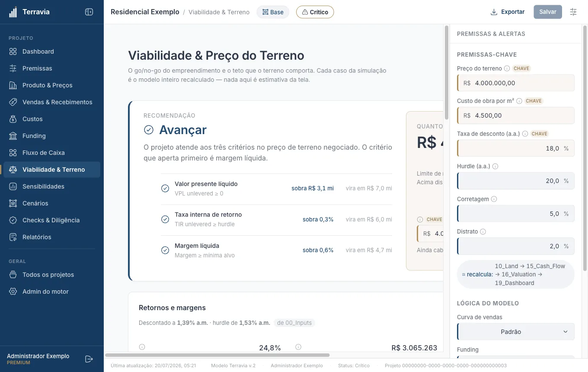Viewport: 588px width, 372px height.
Task: Open Todos os projetos
Action: pos(52,275)
